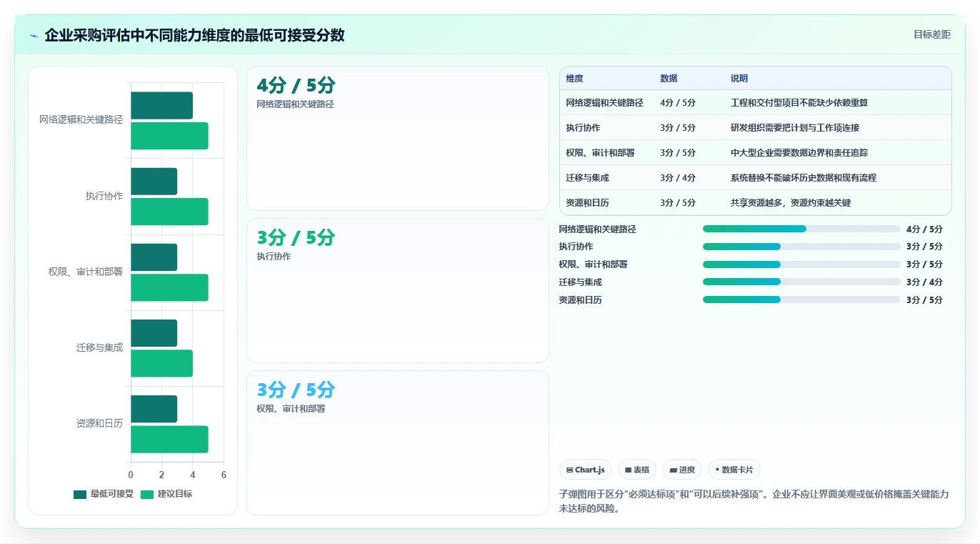Click 4分 / 5分 in the table's 网络逻辑和关键路径 row
The width and height of the screenshot is (980, 544).
tap(678, 103)
